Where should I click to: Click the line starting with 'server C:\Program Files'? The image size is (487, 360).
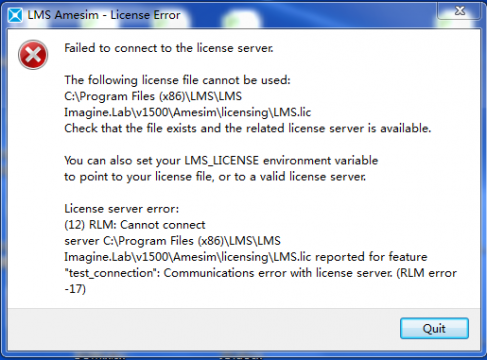[173, 241]
